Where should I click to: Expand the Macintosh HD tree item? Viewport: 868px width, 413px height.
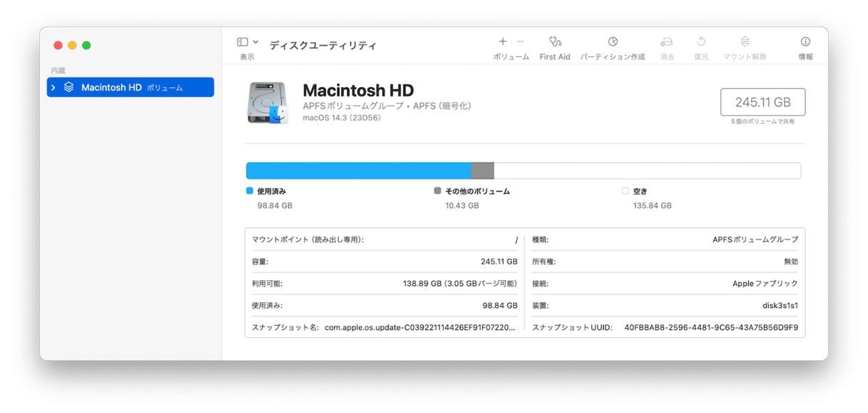54,87
